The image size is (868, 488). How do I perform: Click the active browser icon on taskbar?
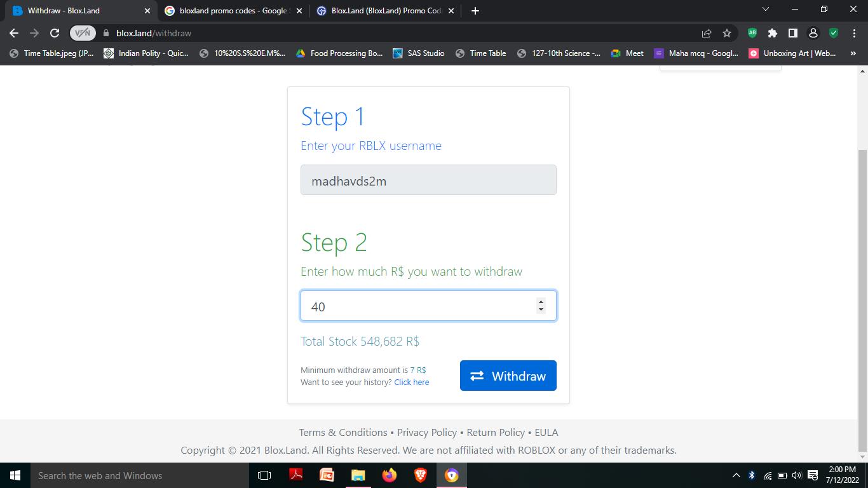452,475
